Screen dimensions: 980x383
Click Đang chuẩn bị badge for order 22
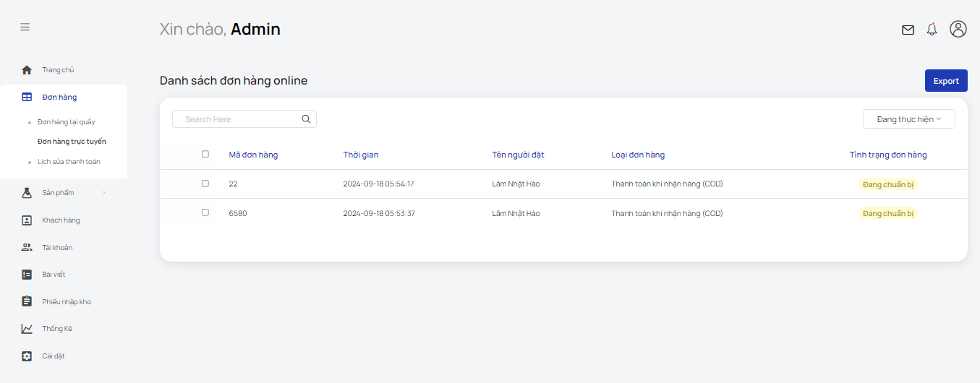888,184
